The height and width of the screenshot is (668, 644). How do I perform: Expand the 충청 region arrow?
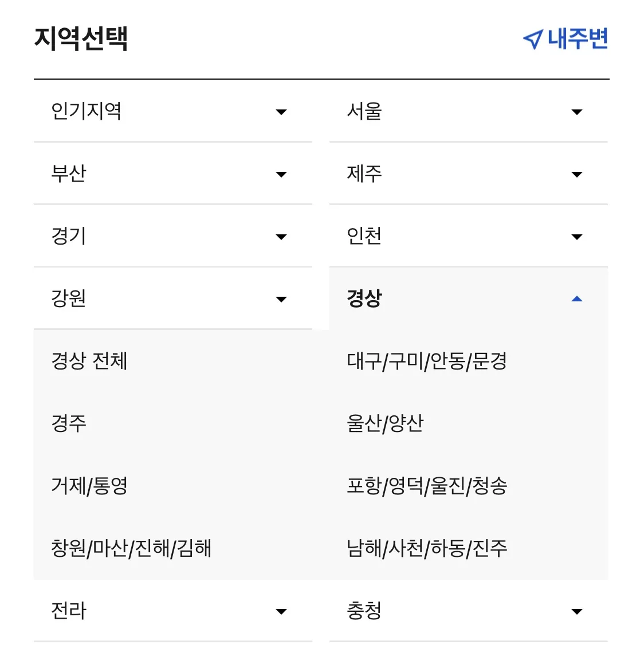(x=577, y=612)
